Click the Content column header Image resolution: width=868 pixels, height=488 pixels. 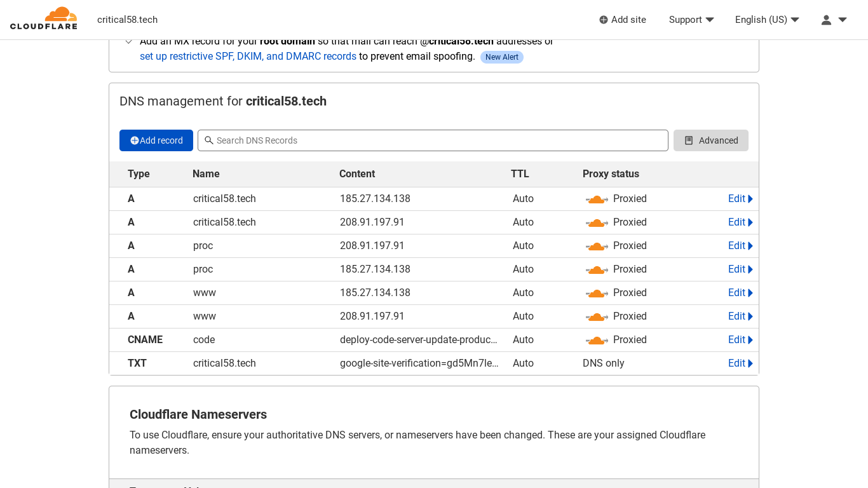click(357, 174)
